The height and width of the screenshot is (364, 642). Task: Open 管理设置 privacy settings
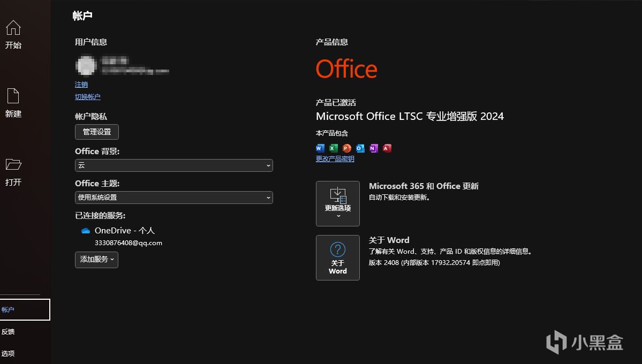coord(96,132)
